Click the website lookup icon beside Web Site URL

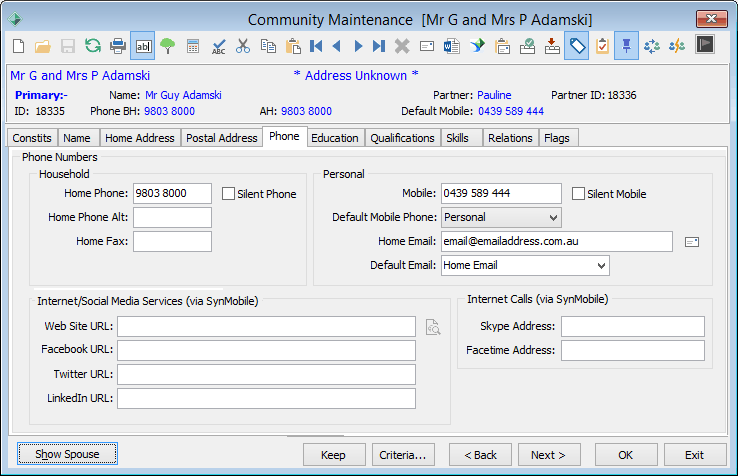(433, 327)
